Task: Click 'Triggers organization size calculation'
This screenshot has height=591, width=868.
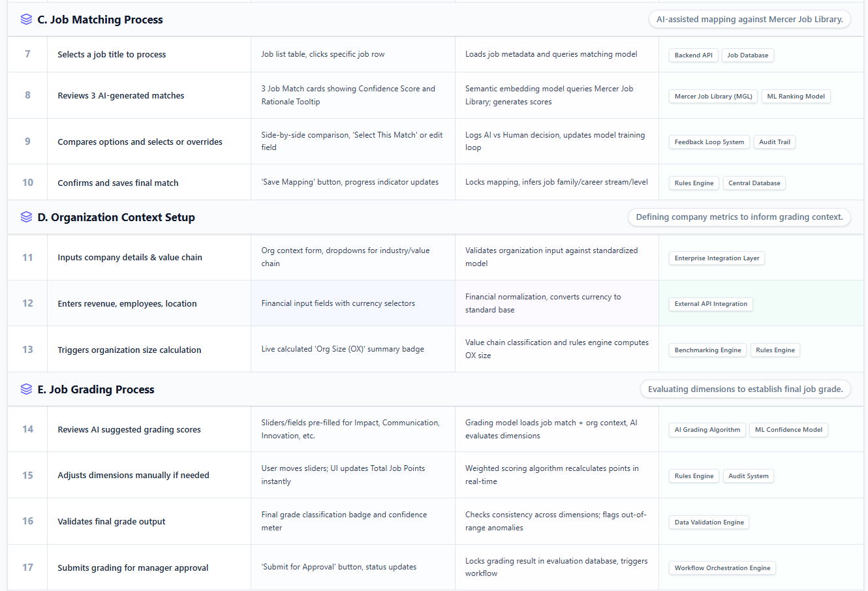Action: [129, 350]
